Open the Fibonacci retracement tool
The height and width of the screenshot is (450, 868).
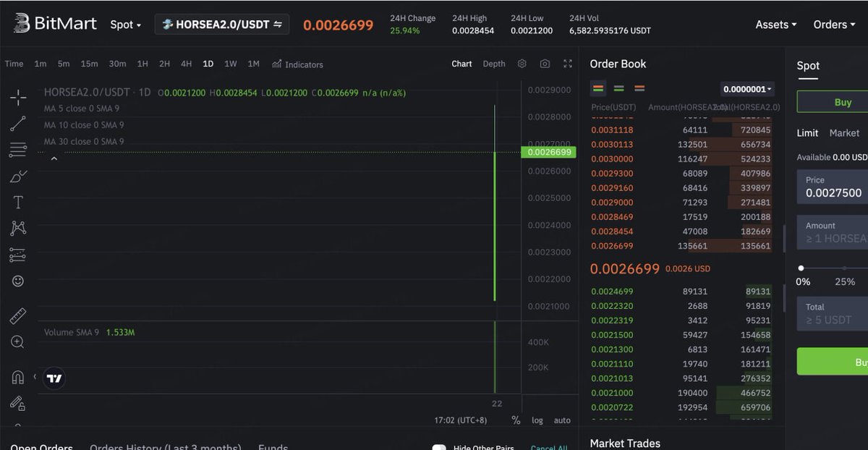click(18, 150)
